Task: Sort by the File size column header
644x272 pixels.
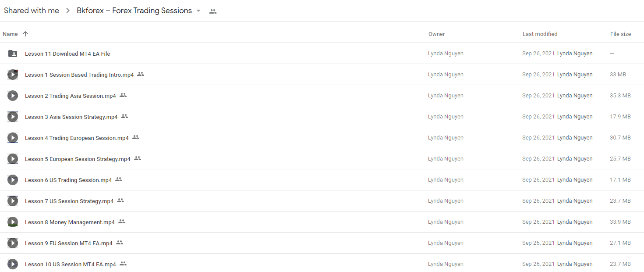Action: point(620,34)
